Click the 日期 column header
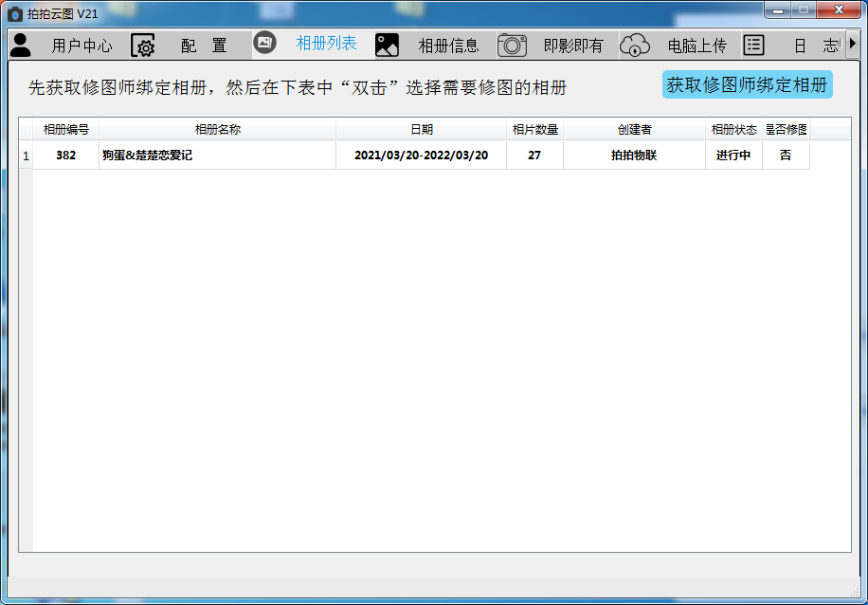Screen dimensions: 868x605 (x=421, y=130)
